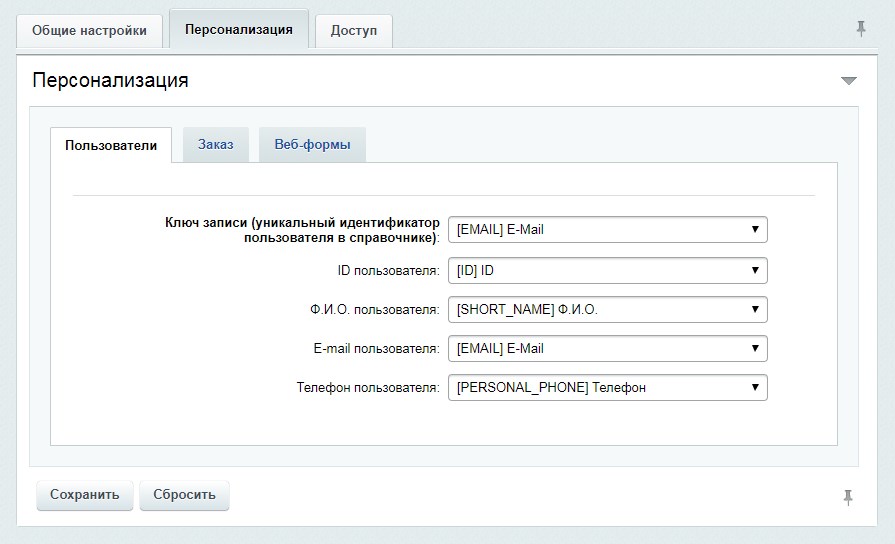The width and height of the screenshot is (895, 544).
Task: Expand the Ф.И.О. пользователя combo box
Action: point(607,309)
